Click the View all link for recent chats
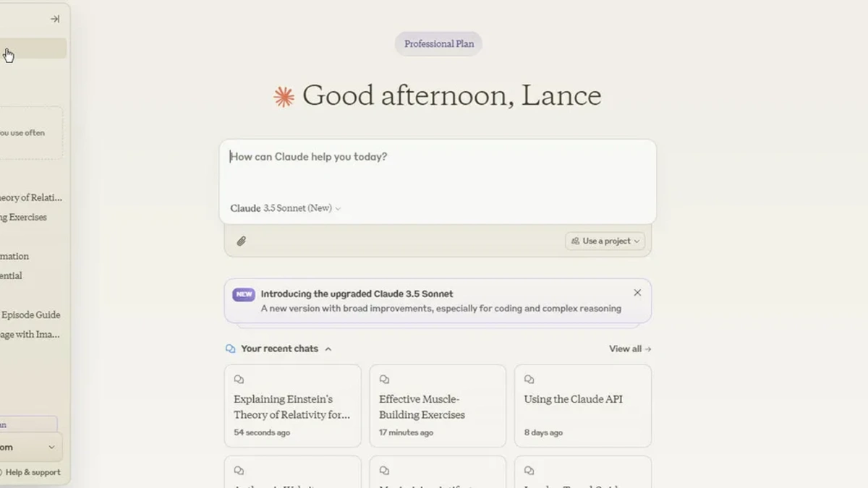The height and width of the screenshot is (488, 868). coord(629,348)
